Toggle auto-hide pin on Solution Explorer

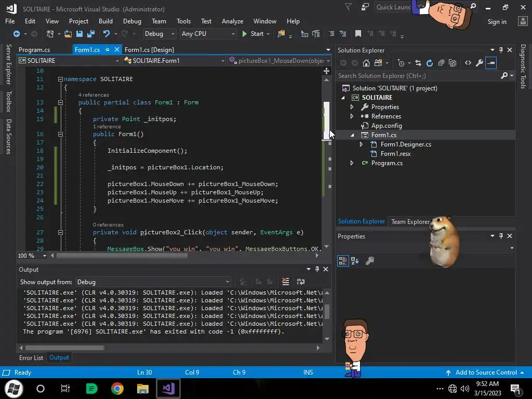pyautogui.click(x=501, y=50)
